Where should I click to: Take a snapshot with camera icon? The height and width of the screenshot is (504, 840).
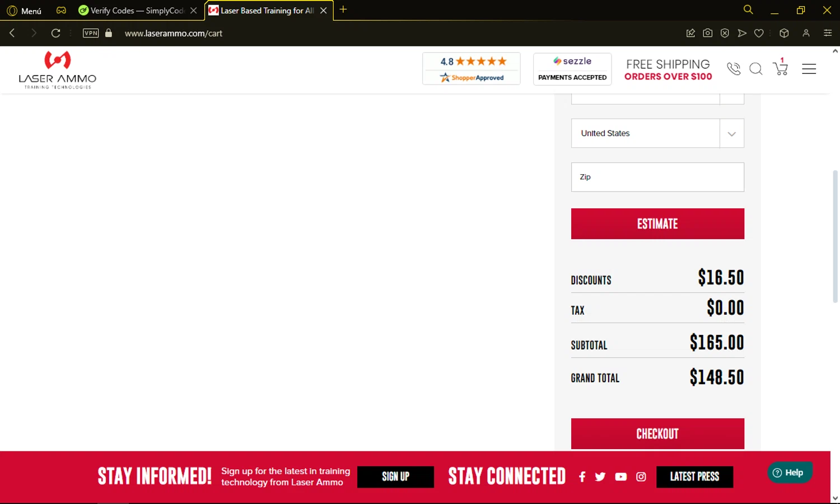pos(708,33)
